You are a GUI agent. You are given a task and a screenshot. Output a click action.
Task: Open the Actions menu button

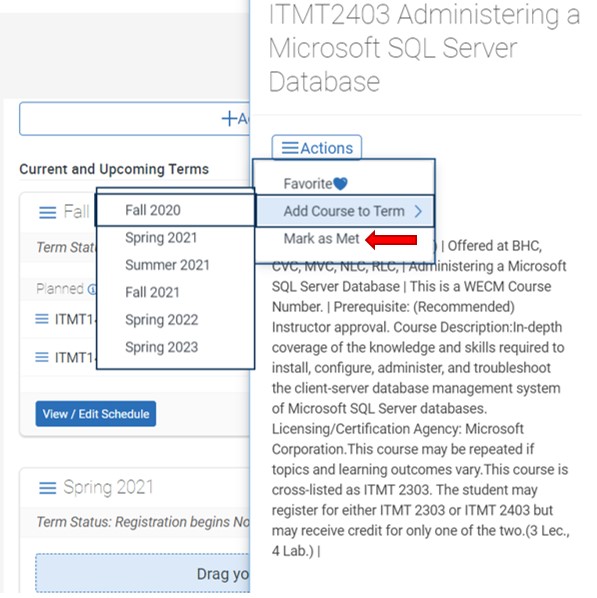[317, 148]
